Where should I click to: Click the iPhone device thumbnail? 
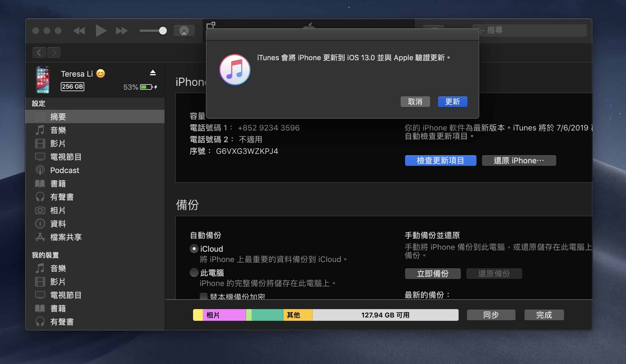[43, 80]
